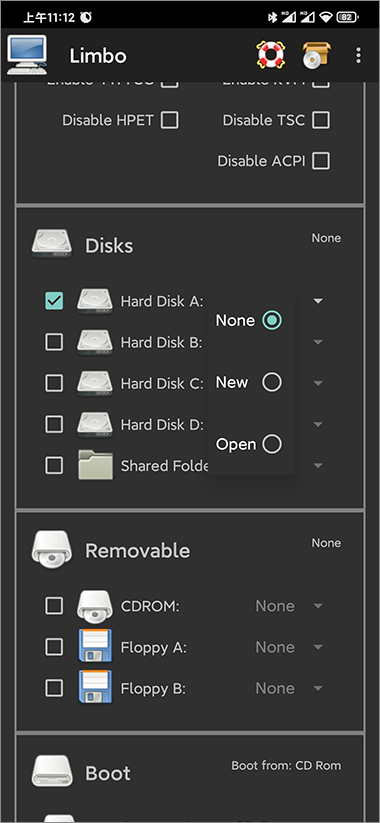Enable the Hard Disk B checkbox
Image resolution: width=380 pixels, height=823 pixels.
pyautogui.click(x=54, y=342)
